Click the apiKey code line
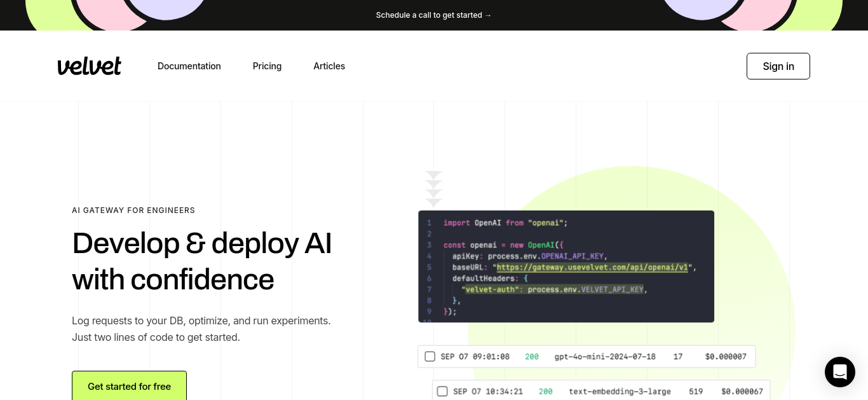Viewport: 868px width, 400px height. pos(530,256)
